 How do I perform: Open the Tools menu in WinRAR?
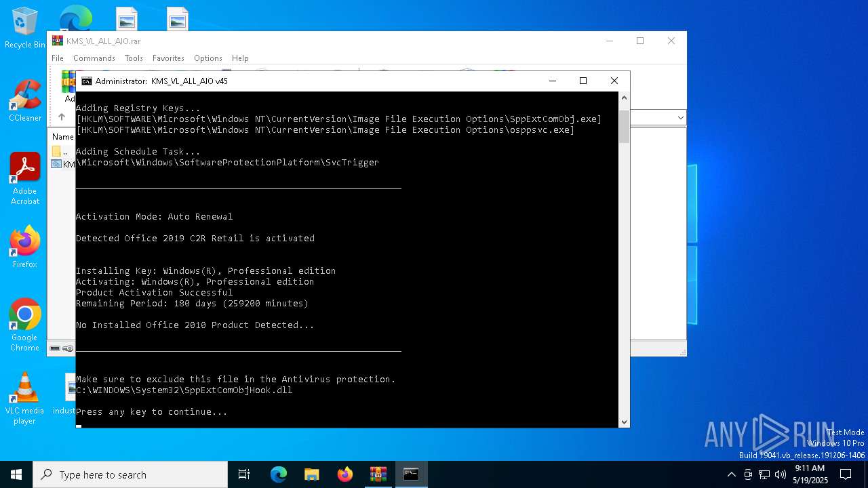(134, 58)
